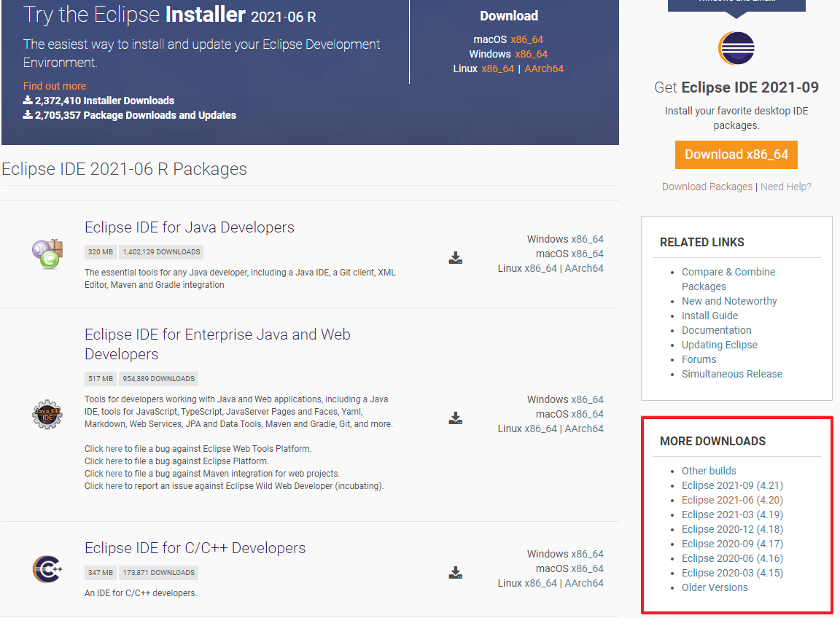Click the Java EE IDE gear icon
The width and height of the screenshot is (840, 618).
[47, 415]
